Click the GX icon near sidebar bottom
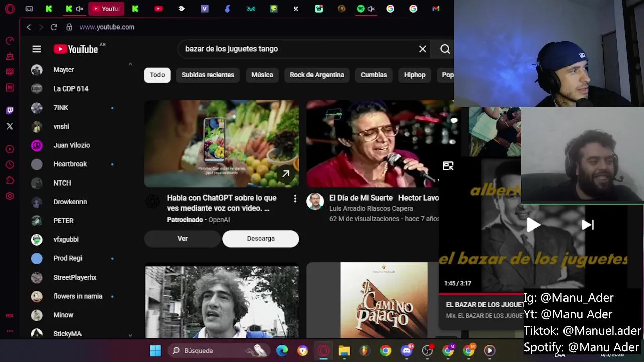This screenshot has width=644, height=362. tap(10, 316)
